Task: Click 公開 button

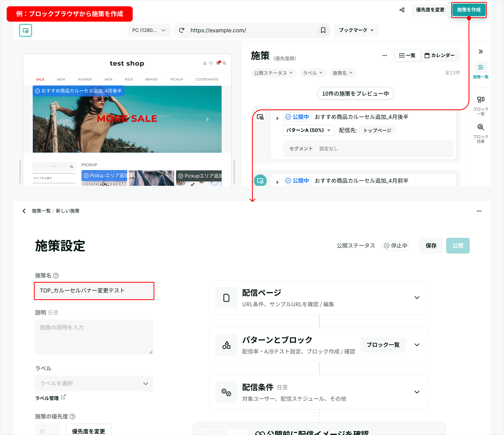Action: (458, 246)
